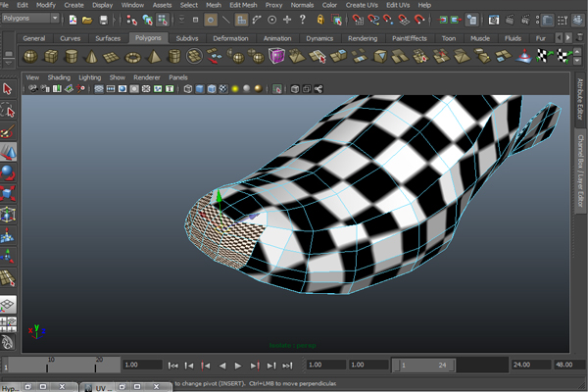
Task: Click the new scene icon
Action: point(73,20)
